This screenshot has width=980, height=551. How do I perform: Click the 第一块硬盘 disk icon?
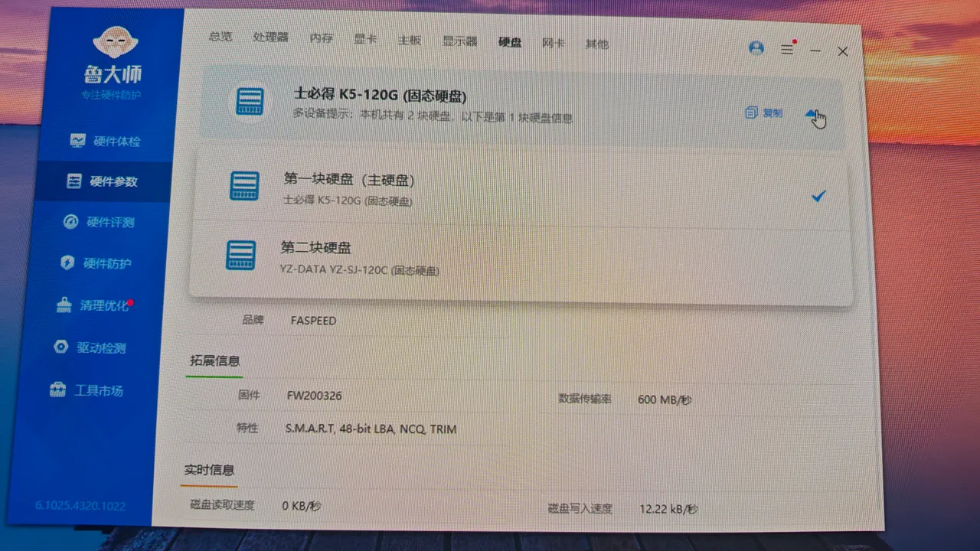coord(244,186)
